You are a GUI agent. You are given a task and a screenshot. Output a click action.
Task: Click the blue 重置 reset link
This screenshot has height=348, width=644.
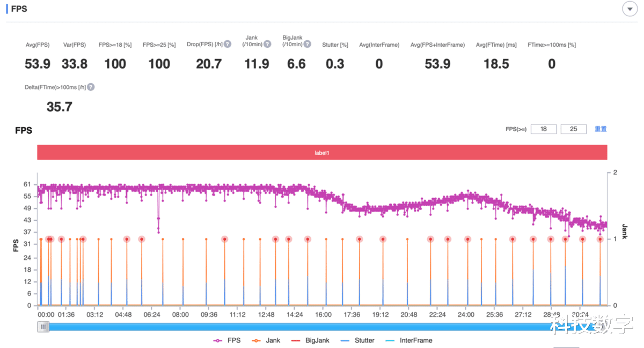(601, 129)
